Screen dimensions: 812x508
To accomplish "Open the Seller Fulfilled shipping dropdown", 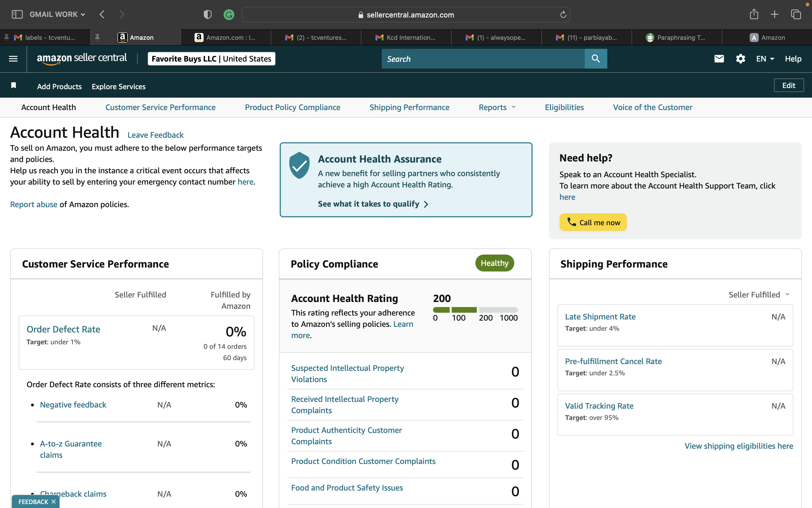I will coord(759,295).
